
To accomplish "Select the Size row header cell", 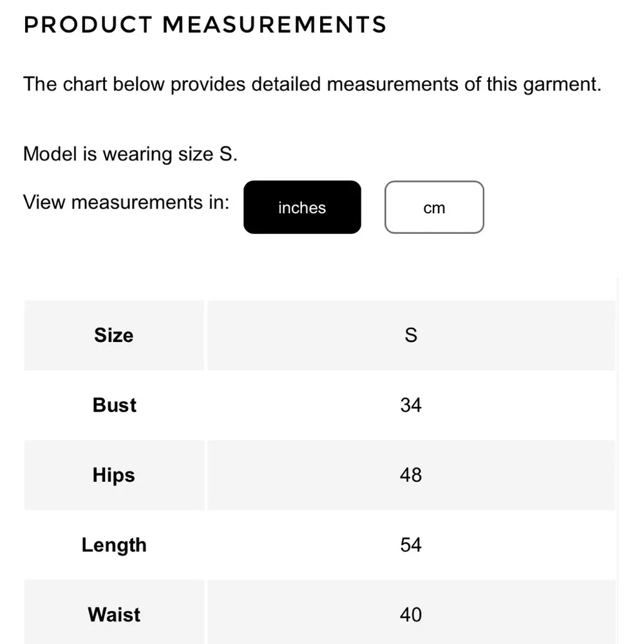I will point(114,335).
